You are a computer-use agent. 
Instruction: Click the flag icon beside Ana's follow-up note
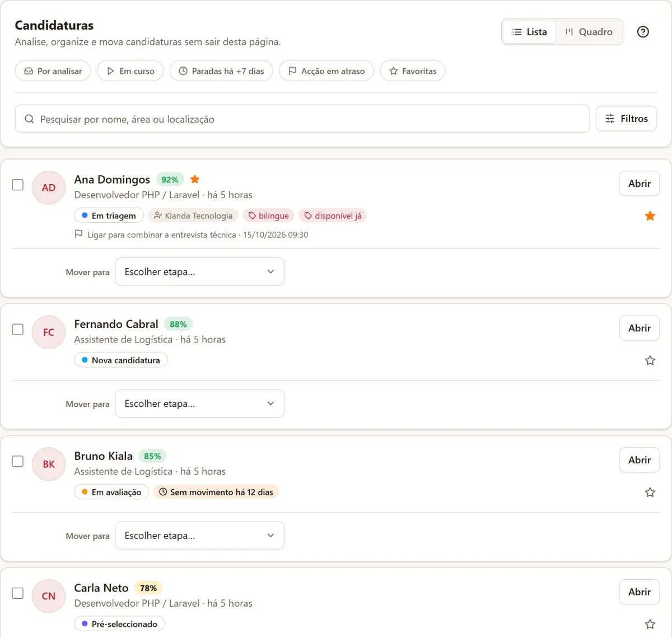click(x=79, y=234)
